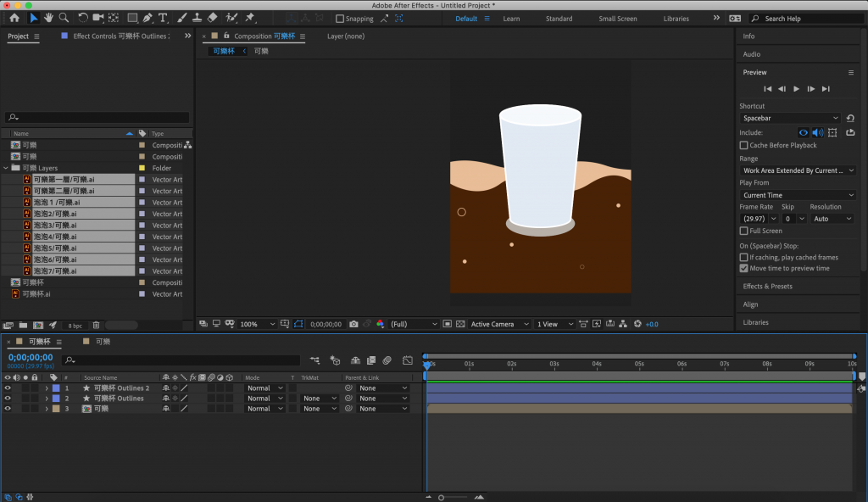
Task: Click the 8 bpc color depth button
Action: [x=75, y=325]
